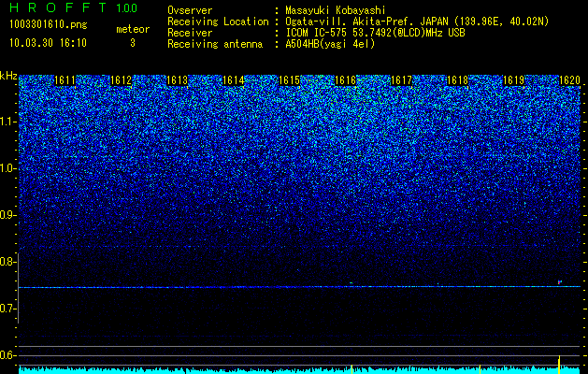
Task: Click the tall yellow spike near 1620
Action: click(559, 365)
